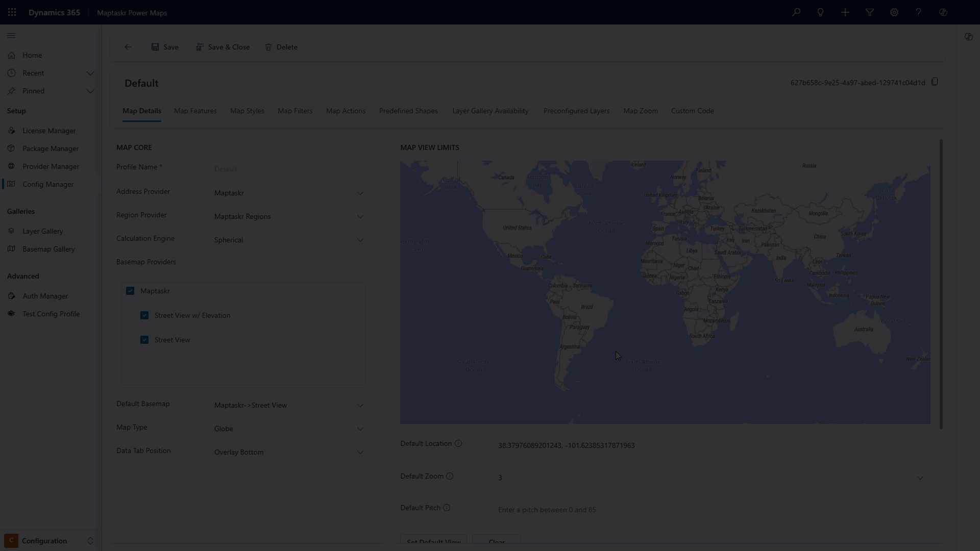Image resolution: width=980 pixels, height=551 pixels.
Task: Toggle the Street View checkbox
Action: (144, 340)
